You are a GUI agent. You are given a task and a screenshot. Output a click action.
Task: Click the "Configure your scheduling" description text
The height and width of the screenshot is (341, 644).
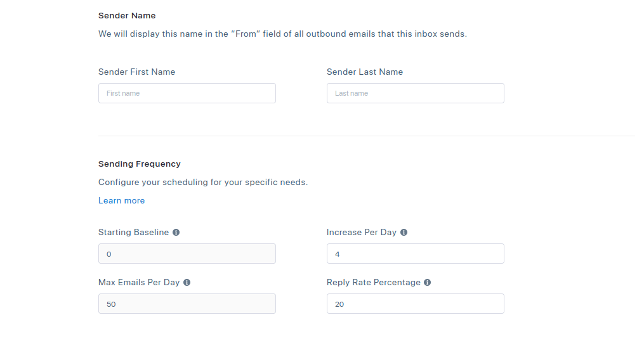point(203,182)
